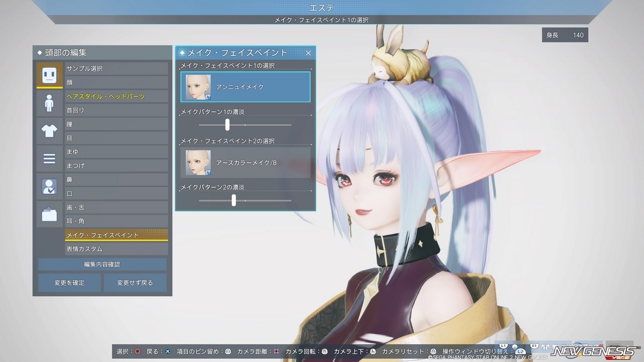Confirm changes with 変更を確定

[x=69, y=283]
